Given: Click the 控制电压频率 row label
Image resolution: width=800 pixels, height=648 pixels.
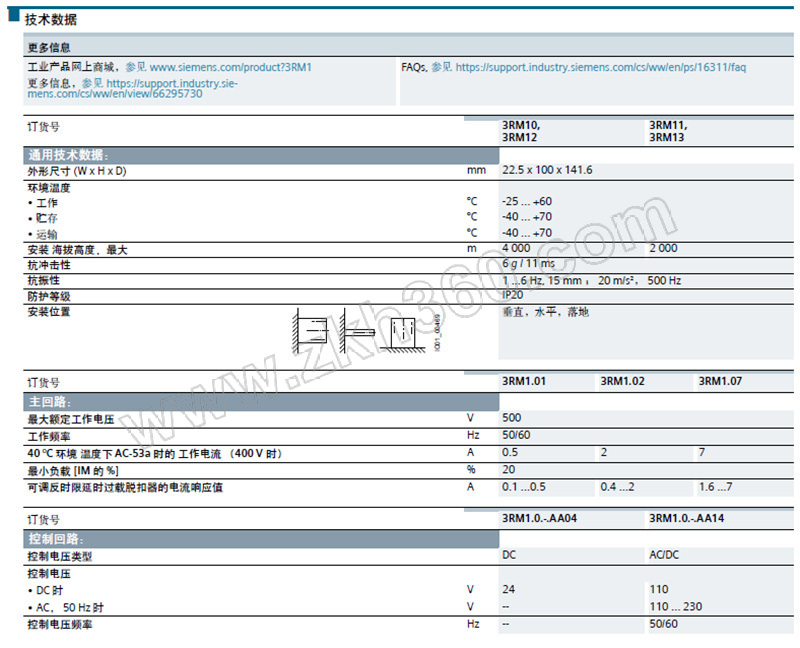Looking at the screenshot, I should pyautogui.click(x=60, y=625).
